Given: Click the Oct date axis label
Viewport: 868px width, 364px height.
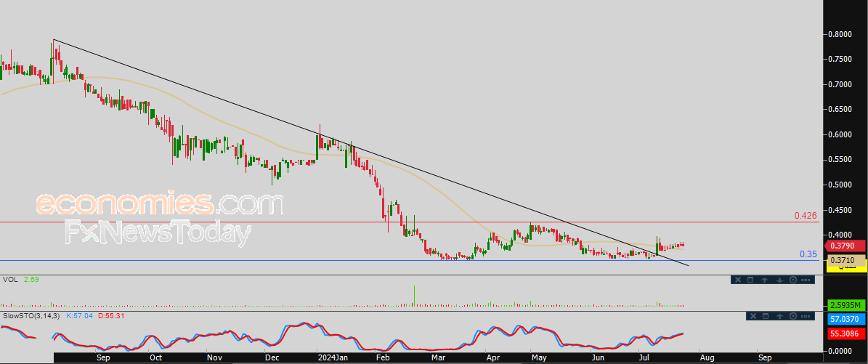Looking at the screenshot, I should click(x=155, y=358).
